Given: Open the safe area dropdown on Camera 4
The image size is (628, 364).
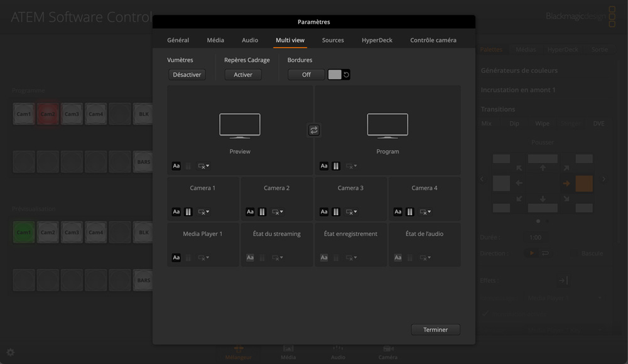Looking at the screenshot, I should tap(425, 212).
